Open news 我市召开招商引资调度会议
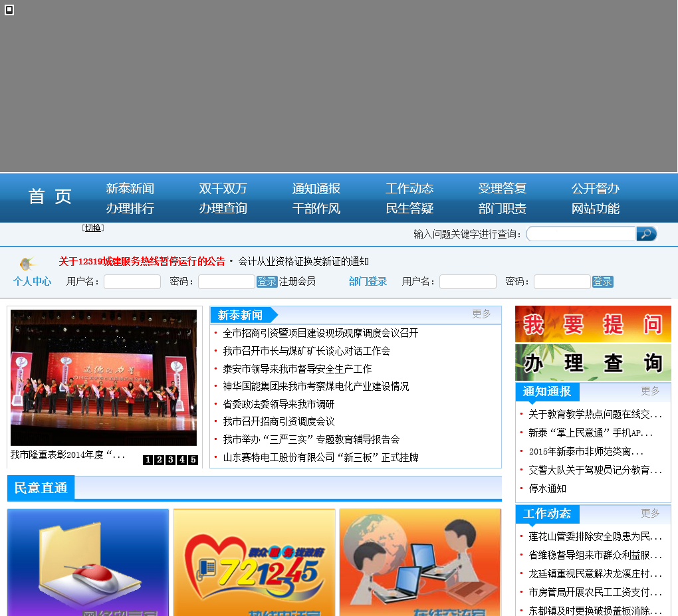The width and height of the screenshot is (678, 616). [279, 421]
